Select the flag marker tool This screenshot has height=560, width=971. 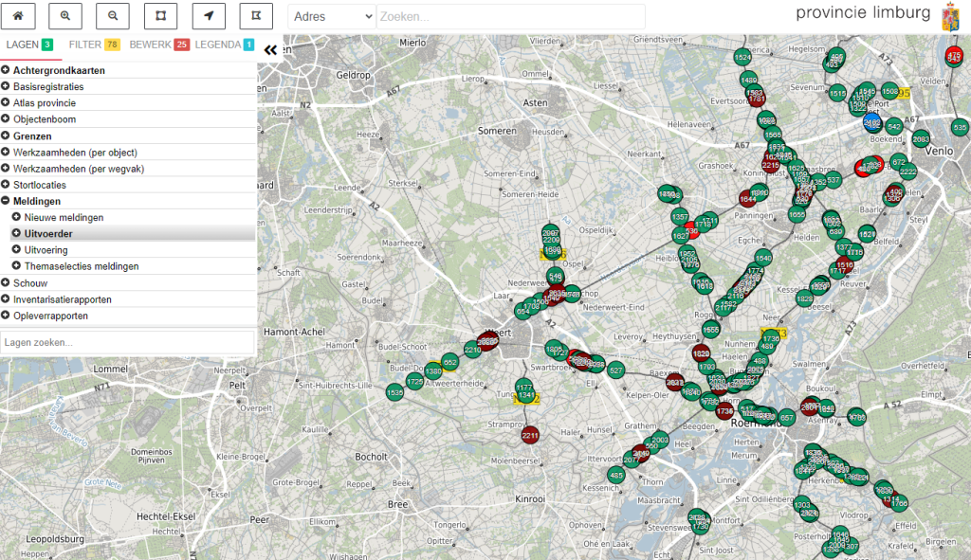(x=255, y=16)
